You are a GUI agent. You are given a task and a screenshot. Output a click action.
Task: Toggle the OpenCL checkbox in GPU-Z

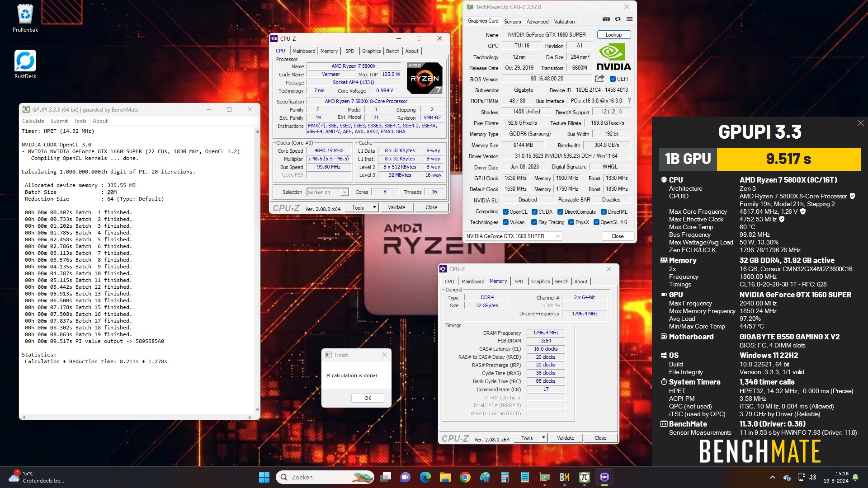point(506,211)
